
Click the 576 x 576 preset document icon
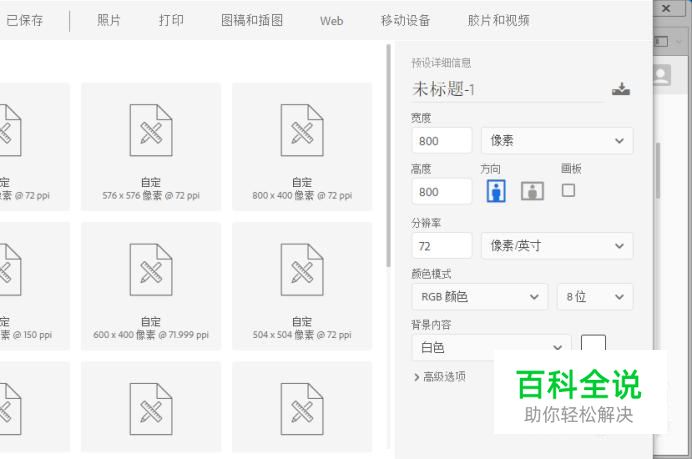coord(151,130)
